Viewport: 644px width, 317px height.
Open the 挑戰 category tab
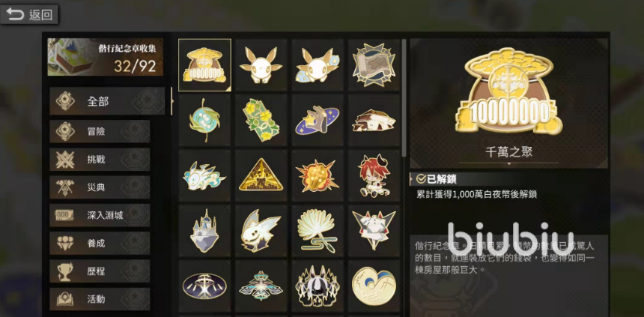[x=100, y=160]
